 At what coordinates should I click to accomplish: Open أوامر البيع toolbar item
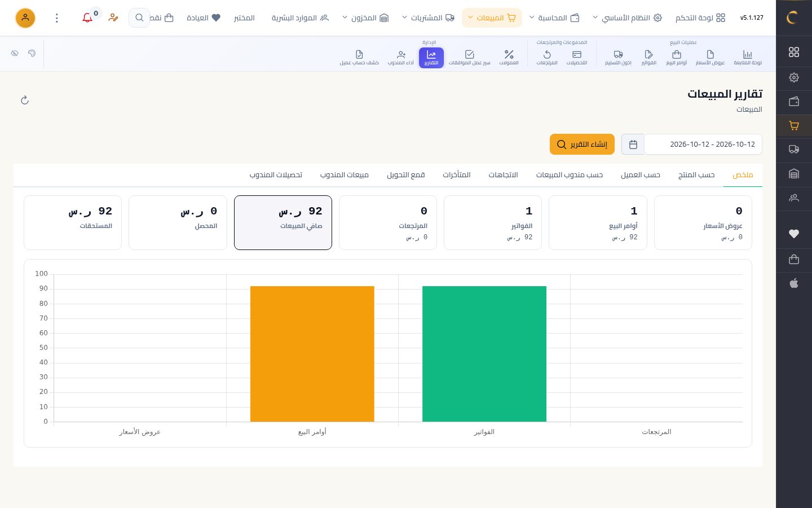tap(677, 58)
